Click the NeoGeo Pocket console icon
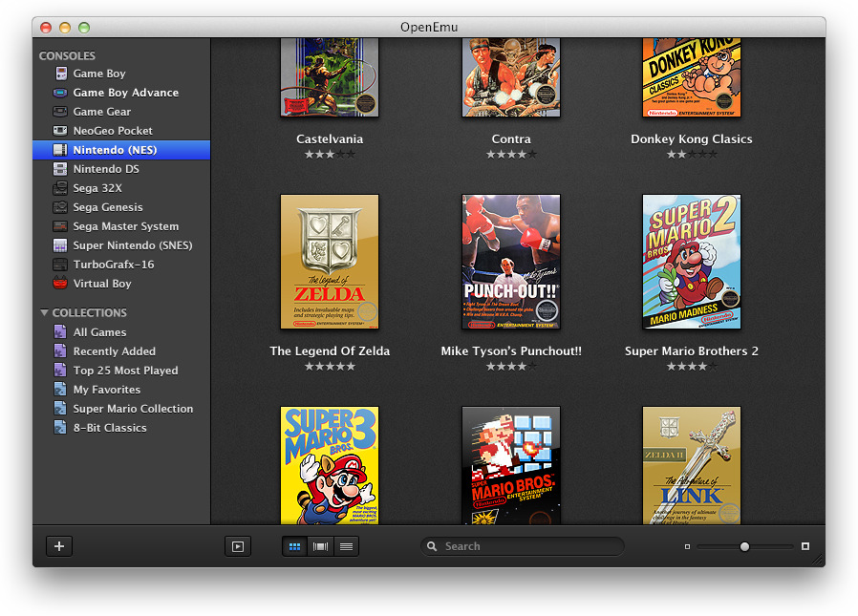858x616 pixels. [60, 131]
